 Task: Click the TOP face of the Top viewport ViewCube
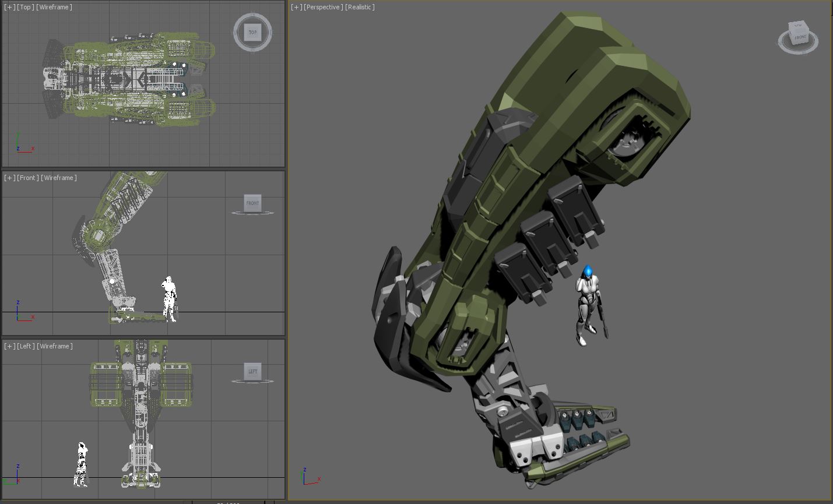[252, 33]
